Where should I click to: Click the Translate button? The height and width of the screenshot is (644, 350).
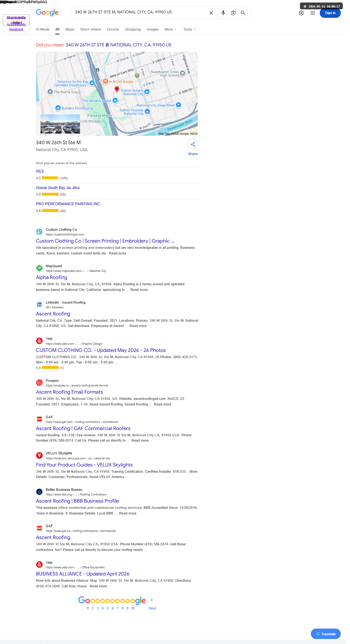pos(326,634)
